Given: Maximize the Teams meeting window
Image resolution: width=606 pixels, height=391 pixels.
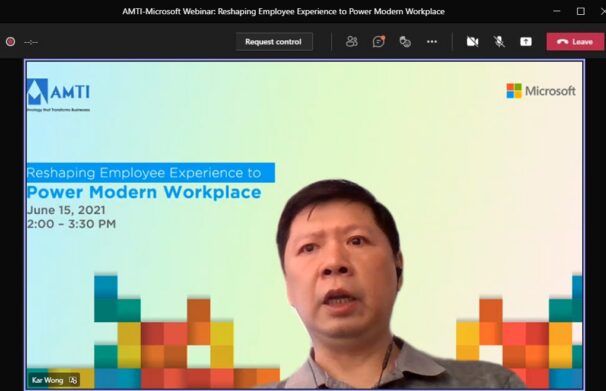Looking at the screenshot, I should (580, 11).
